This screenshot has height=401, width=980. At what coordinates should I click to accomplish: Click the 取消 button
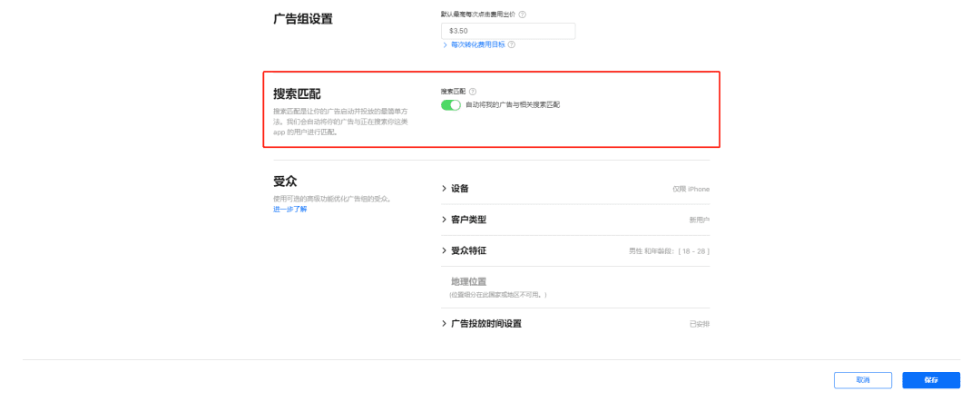pos(862,380)
